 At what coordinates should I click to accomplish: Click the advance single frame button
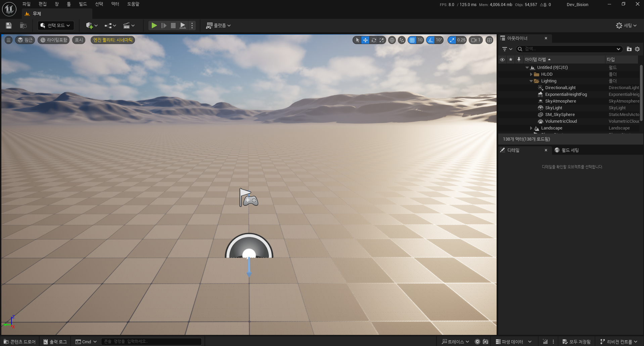(x=164, y=26)
